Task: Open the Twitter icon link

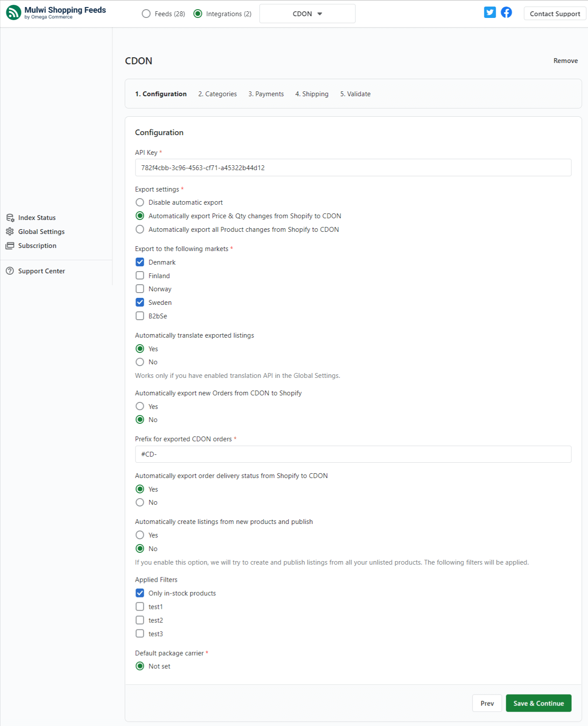Action: point(490,12)
